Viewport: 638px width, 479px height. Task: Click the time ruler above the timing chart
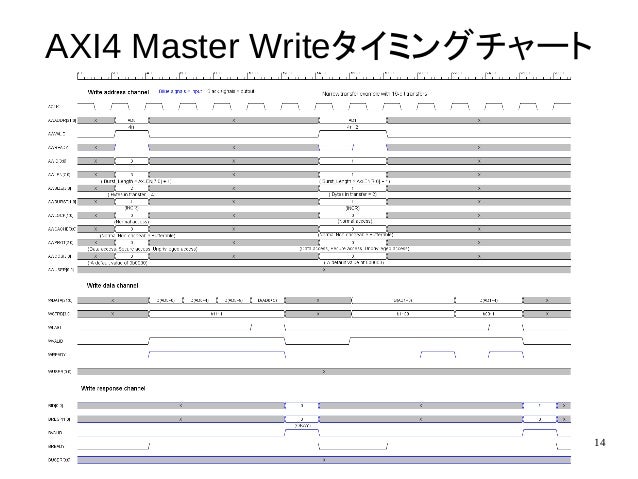point(324,76)
